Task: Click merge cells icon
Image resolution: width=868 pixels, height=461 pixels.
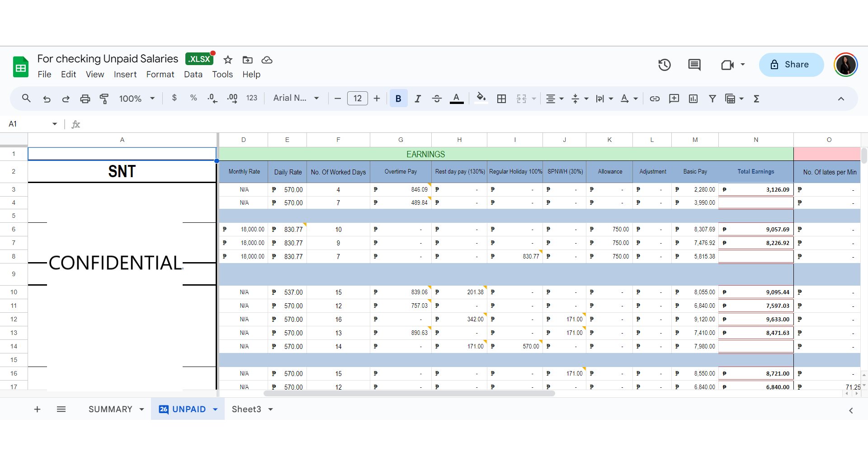Action: [521, 99]
